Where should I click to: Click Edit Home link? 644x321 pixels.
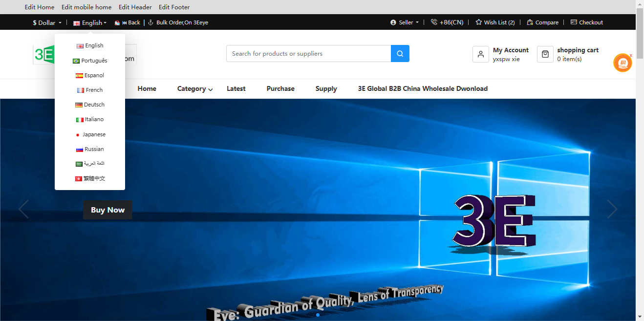40,7
